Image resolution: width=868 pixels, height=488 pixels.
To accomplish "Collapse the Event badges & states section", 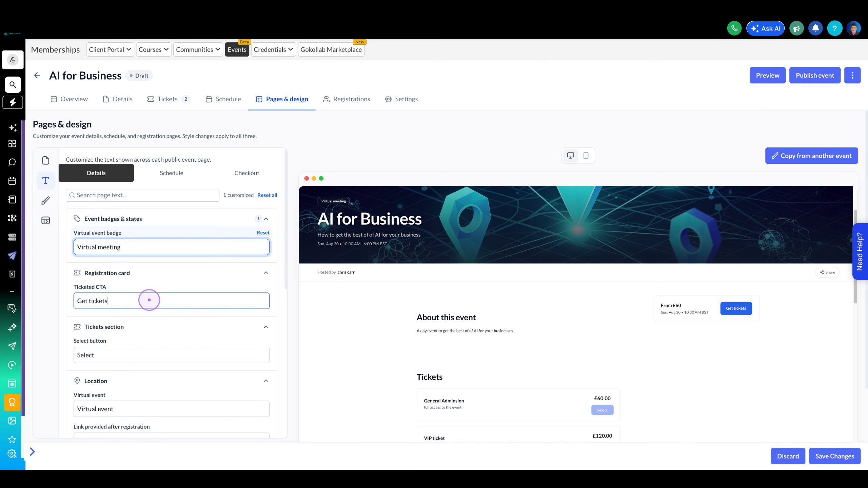I will (x=266, y=219).
